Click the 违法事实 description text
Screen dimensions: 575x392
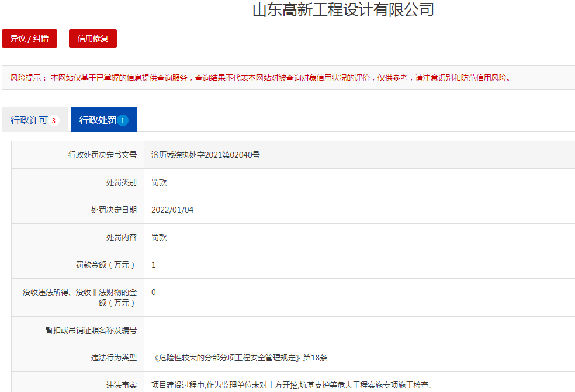[291, 385]
